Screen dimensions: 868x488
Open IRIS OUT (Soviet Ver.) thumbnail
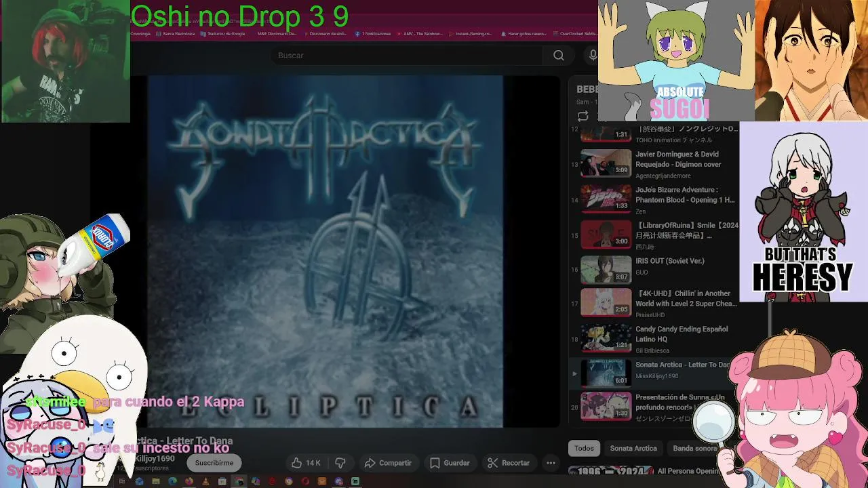coord(606,270)
